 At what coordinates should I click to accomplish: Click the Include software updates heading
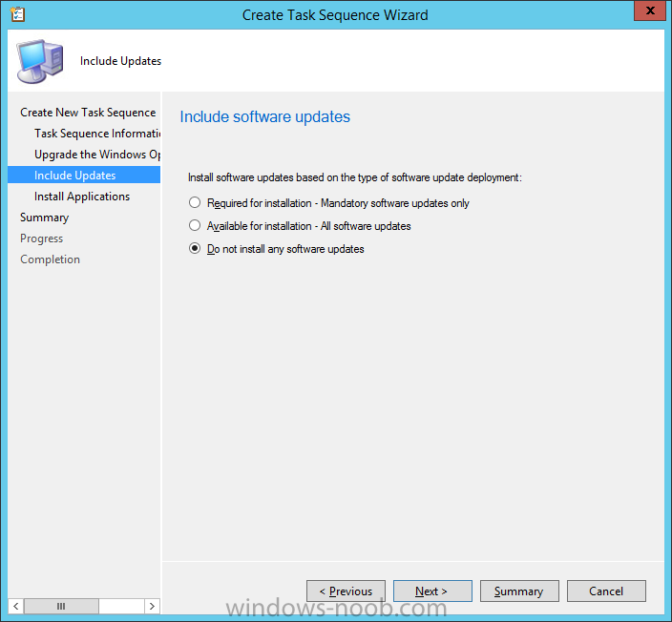click(x=264, y=116)
